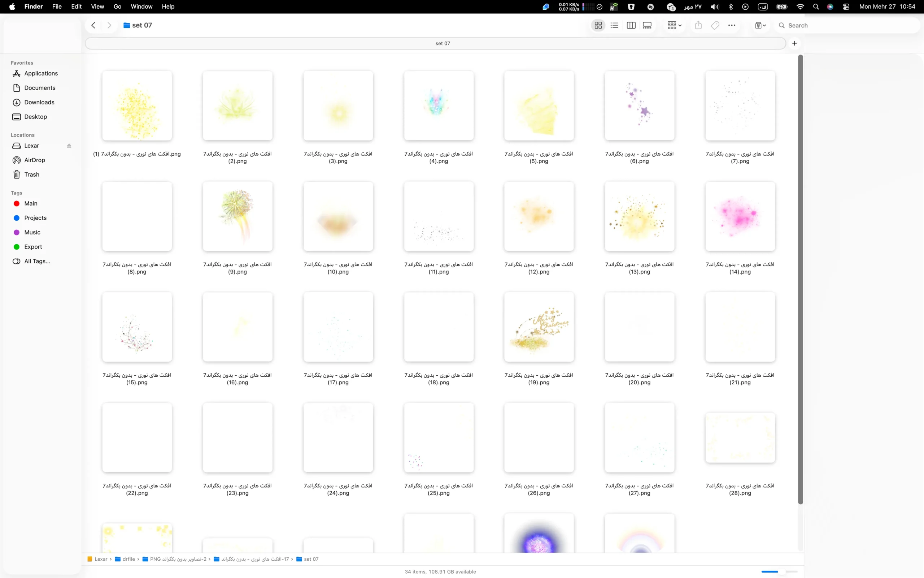Add a new tab with plus button

[794, 43]
